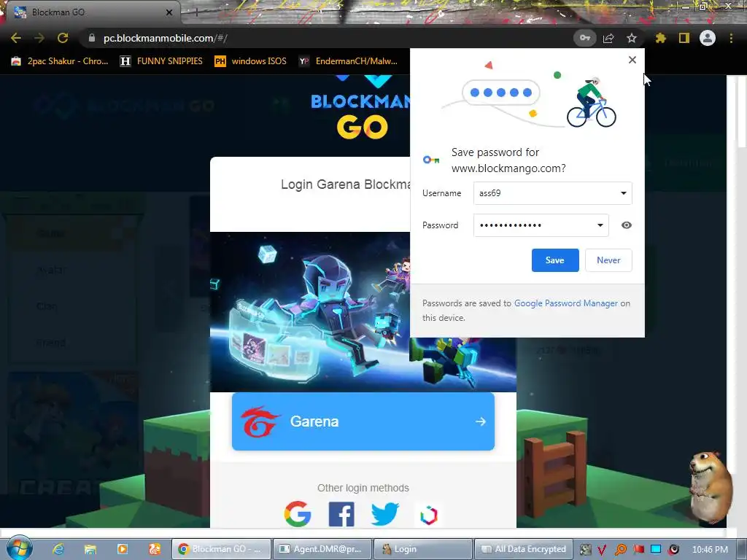Screen dimensions: 747x560
Task: Click the orange magnifier tray icon
Action: tap(620, 550)
